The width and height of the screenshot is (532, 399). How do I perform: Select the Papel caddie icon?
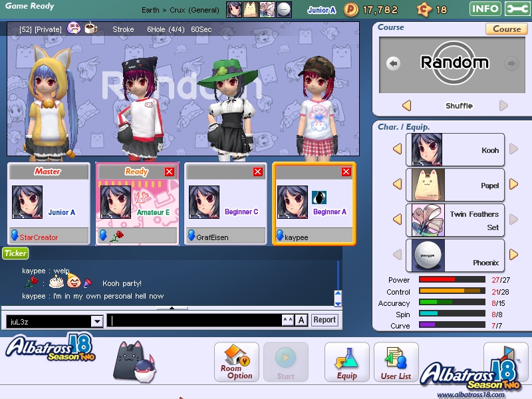coord(426,184)
